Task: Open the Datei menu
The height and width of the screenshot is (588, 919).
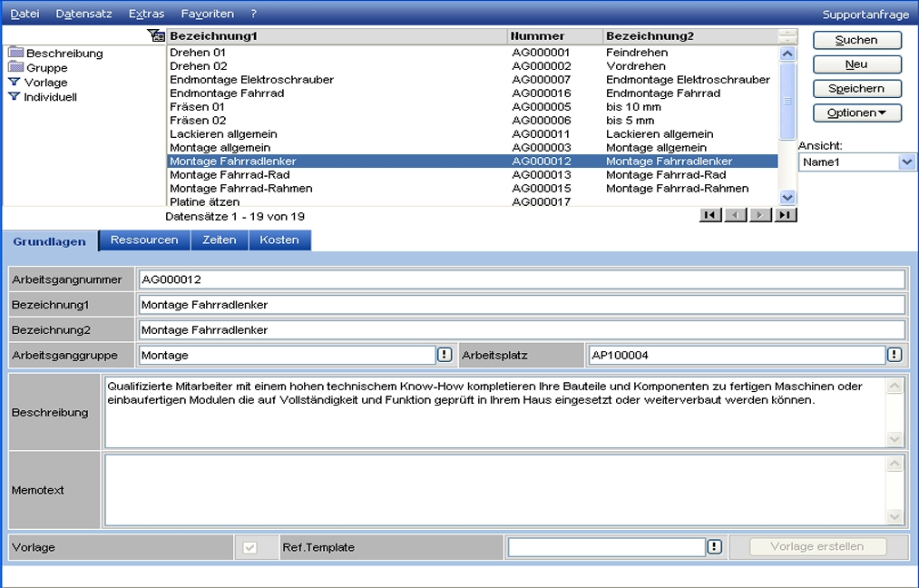Action: [x=24, y=14]
